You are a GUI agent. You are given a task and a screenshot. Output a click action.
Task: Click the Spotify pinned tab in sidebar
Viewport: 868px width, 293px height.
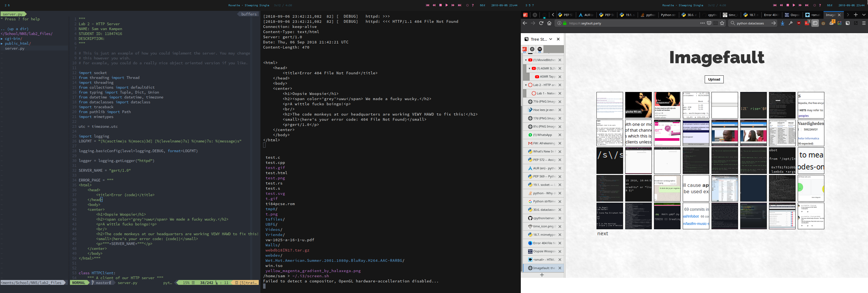540,49
